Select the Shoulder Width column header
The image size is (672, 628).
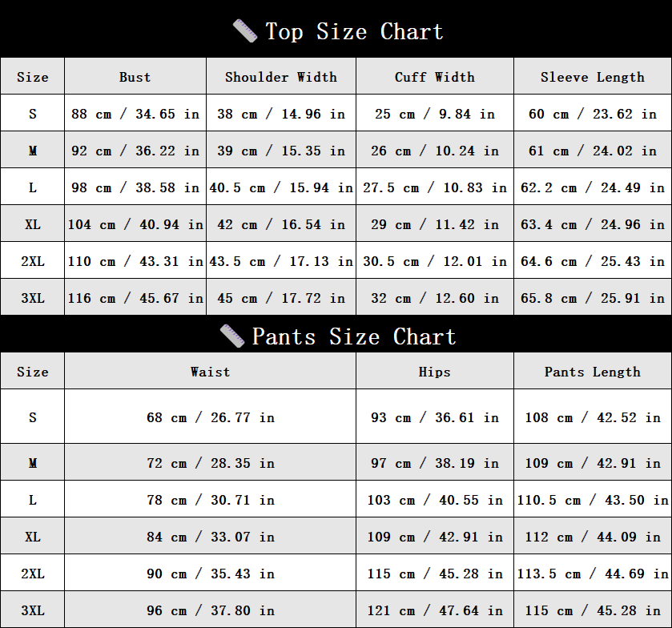(281, 77)
